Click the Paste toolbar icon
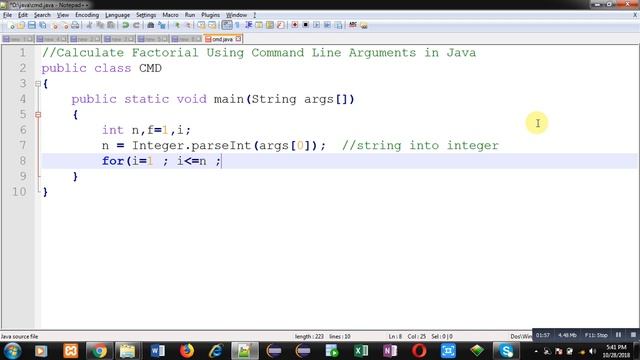 (x=111, y=25)
